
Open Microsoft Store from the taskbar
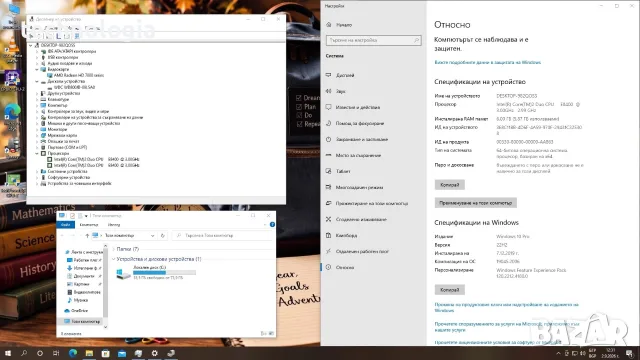coord(106,353)
